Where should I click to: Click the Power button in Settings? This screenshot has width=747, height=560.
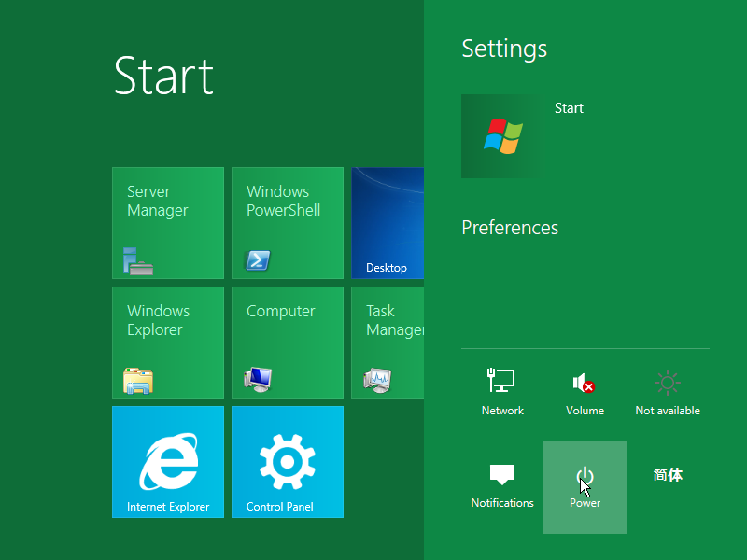[585, 487]
